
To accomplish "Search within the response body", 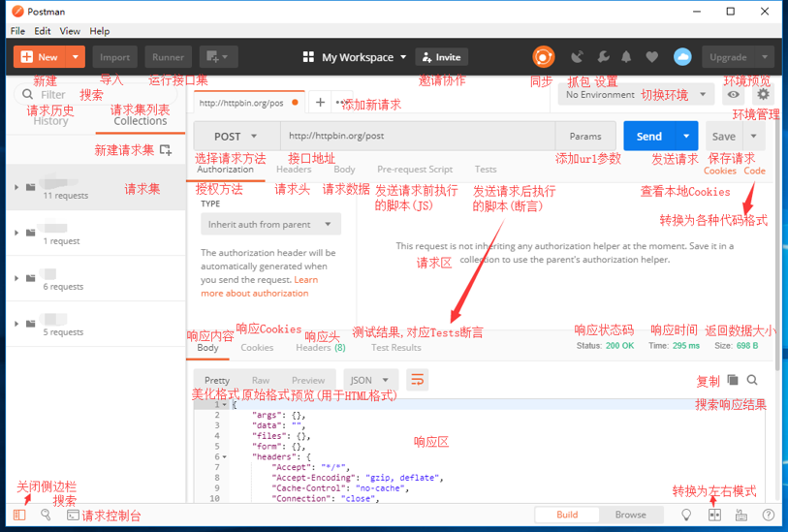I will [x=752, y=380].
